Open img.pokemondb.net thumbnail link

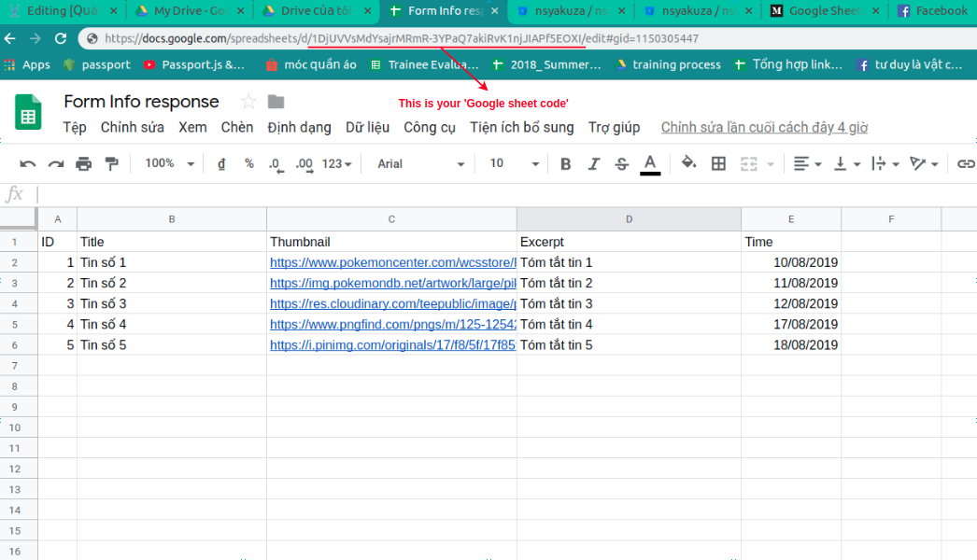click(x=393, y=283)
